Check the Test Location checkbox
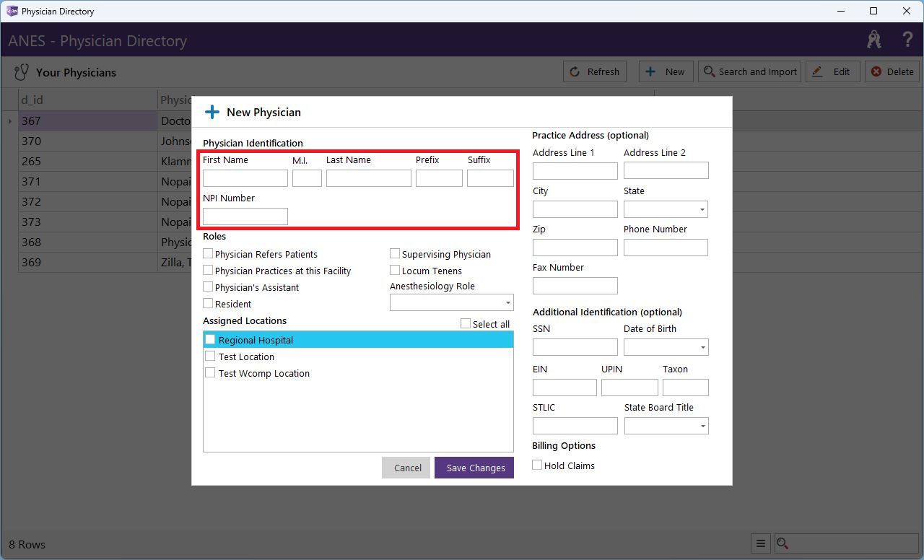This screenshot has height=560, width=924. point(210,356)
